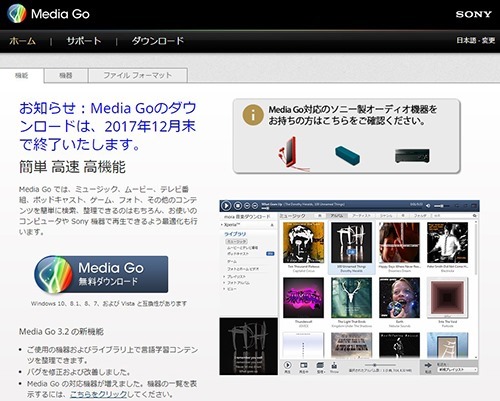Open the ホーム navigation item
Image resolution: width=500 pixels, height=401 pixels.
(x=22, y=41)
